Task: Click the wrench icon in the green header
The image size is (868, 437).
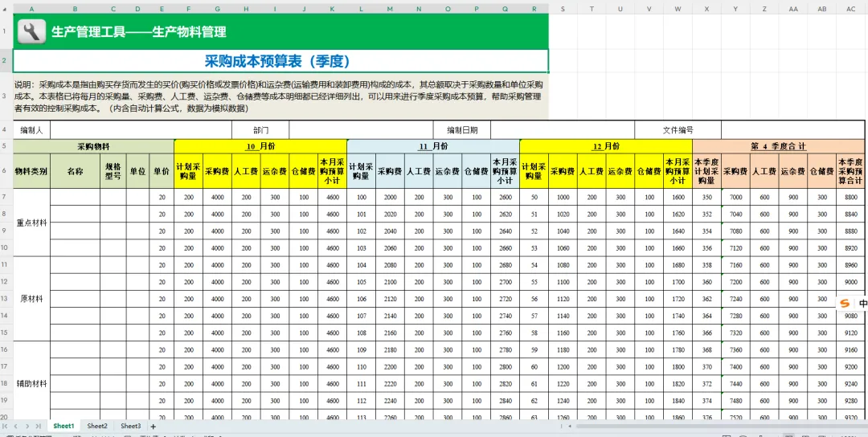Action: [x=31, y=31]
